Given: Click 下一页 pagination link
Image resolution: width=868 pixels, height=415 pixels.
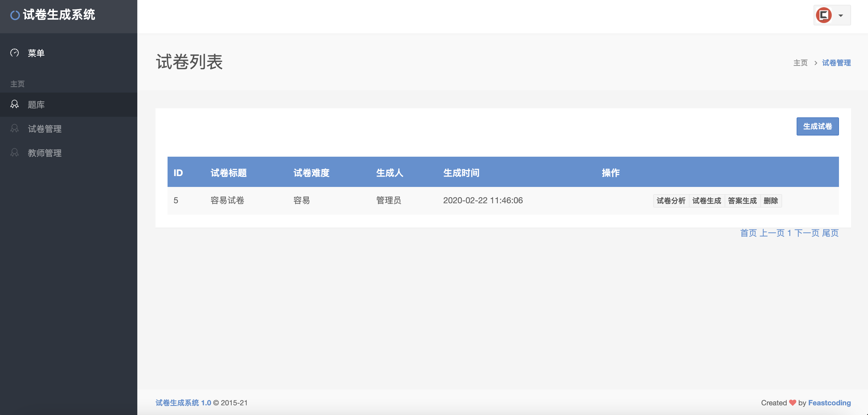Looking at the screenshot, I should pos(807,233).
